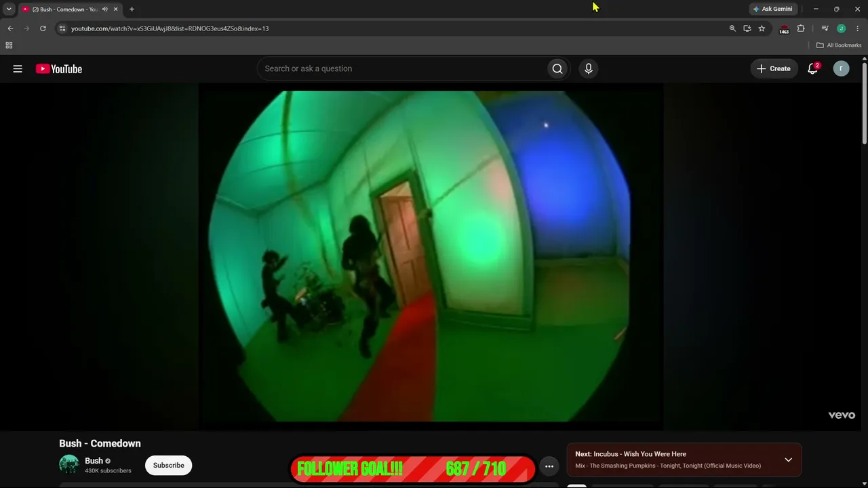Click the YouTube search input field
The image size is (868, 488).
(x=403, y=68)
